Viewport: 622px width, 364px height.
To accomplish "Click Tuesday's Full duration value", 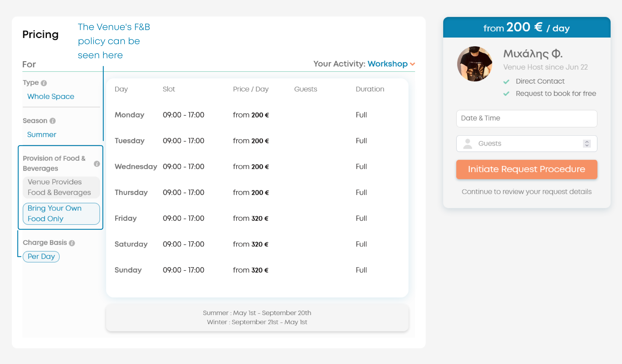I will point(361,141).
